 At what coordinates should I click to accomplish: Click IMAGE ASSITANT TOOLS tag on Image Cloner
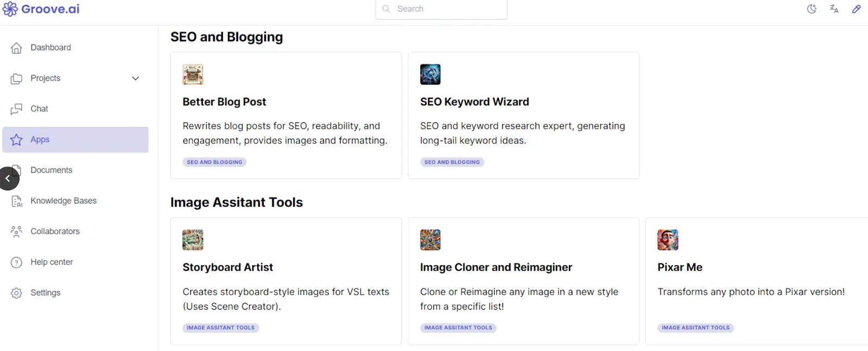(x=458, y=328)
